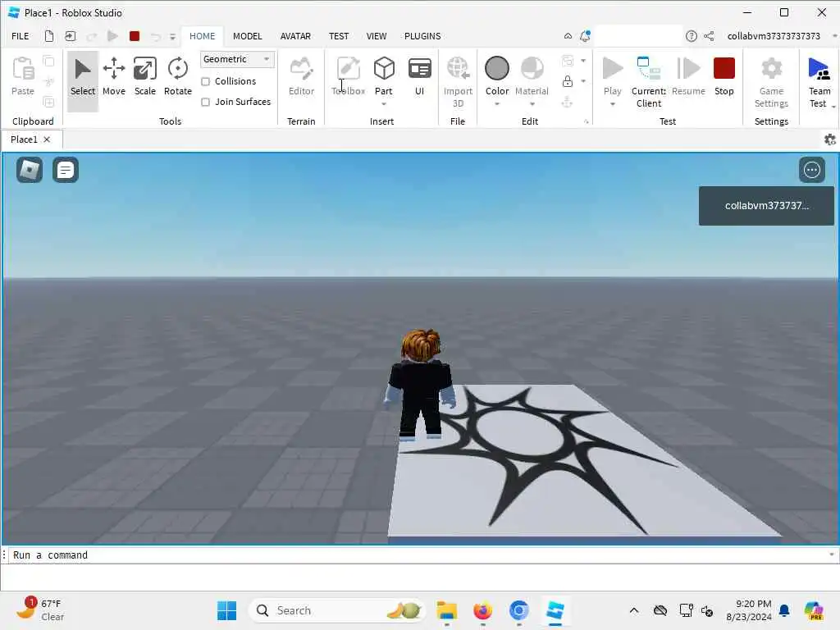Open the FILE menu
840x630 pixels.
click(x=21, y=36)
